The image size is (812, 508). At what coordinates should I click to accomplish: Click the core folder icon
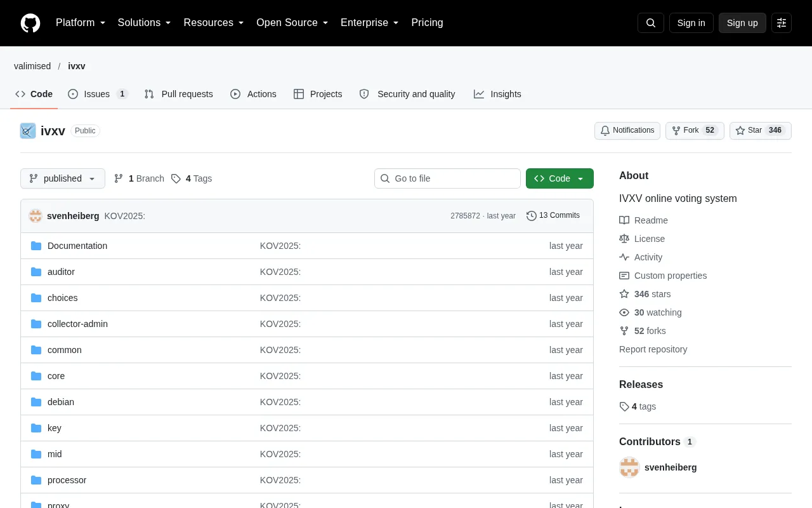[x=36, y=376]
